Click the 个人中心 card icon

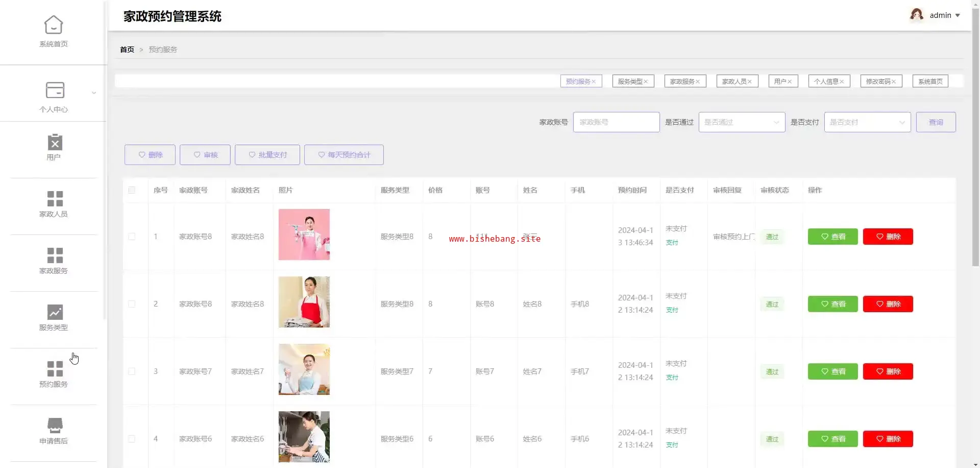click(55, 90)
